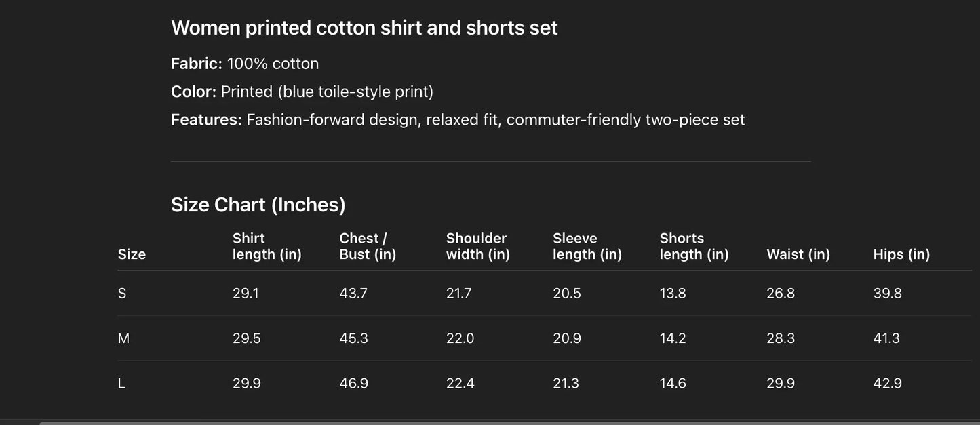Click the Hips (in) column header

(x=901, y=254)
